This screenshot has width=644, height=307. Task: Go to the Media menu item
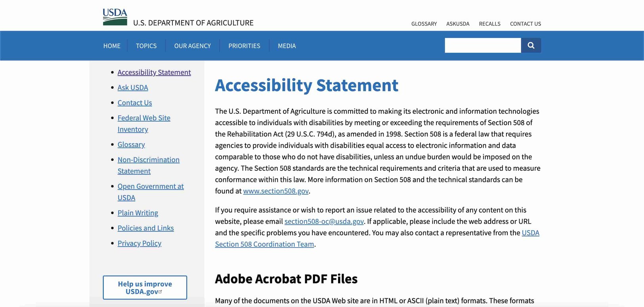pos(287,46)
